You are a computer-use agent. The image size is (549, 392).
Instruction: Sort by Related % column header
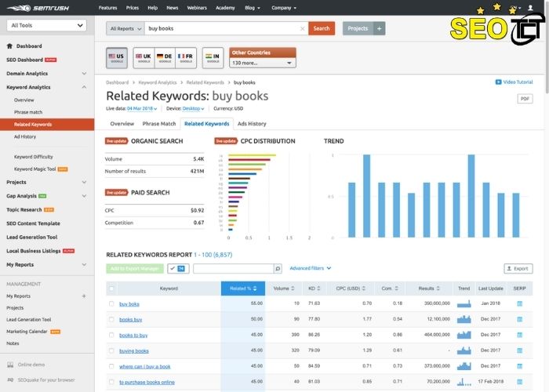[x=243, y=289]
